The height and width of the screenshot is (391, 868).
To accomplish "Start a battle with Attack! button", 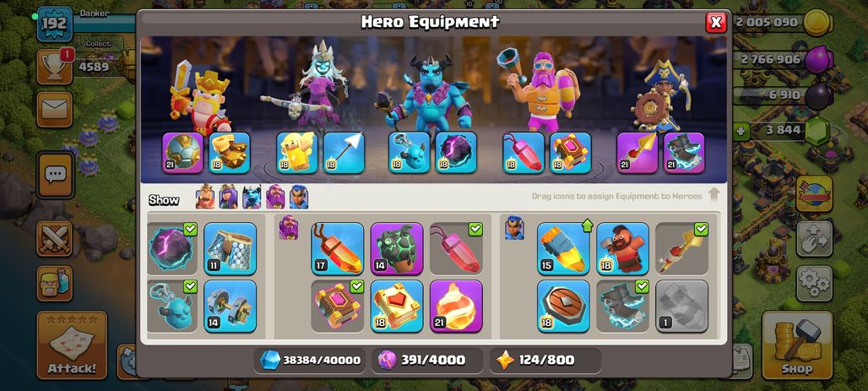I will (72, 345).
